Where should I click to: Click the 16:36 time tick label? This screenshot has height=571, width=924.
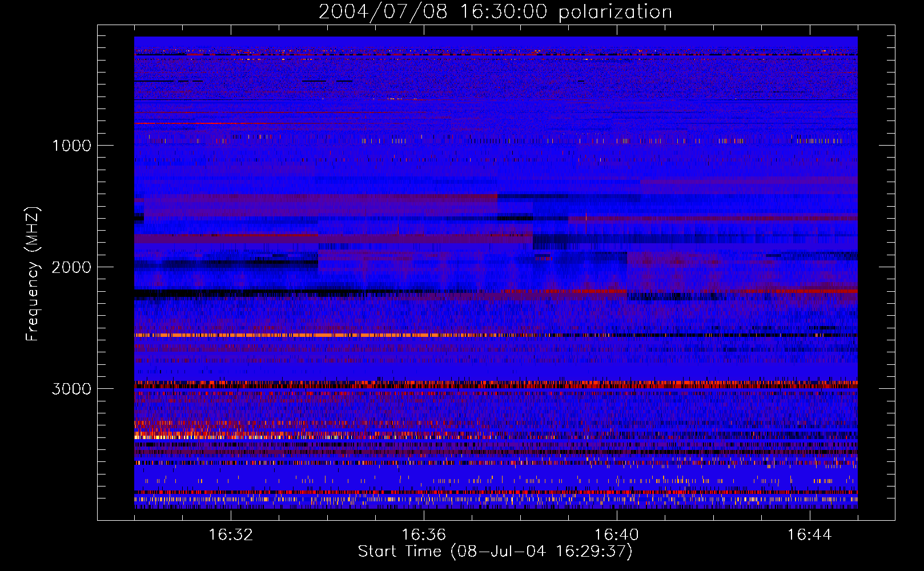coord(424,535)
